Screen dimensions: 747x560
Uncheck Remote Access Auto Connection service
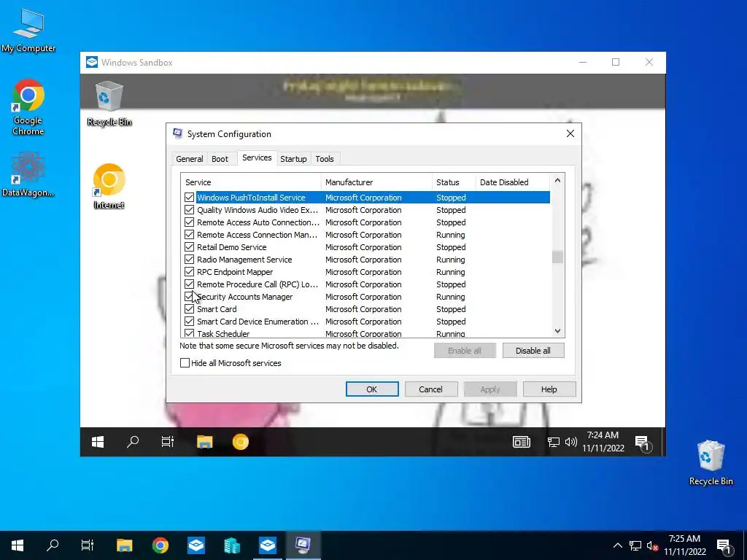point(189,222)
